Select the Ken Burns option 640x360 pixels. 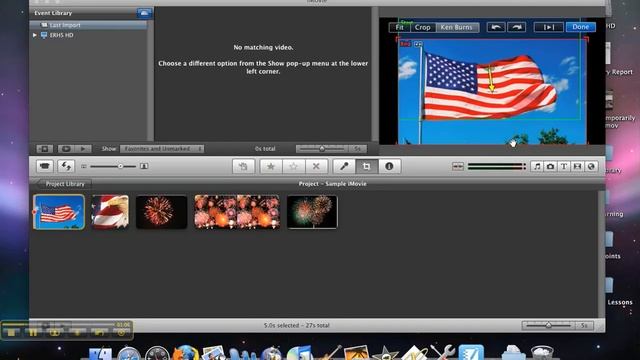pos(457,27)
